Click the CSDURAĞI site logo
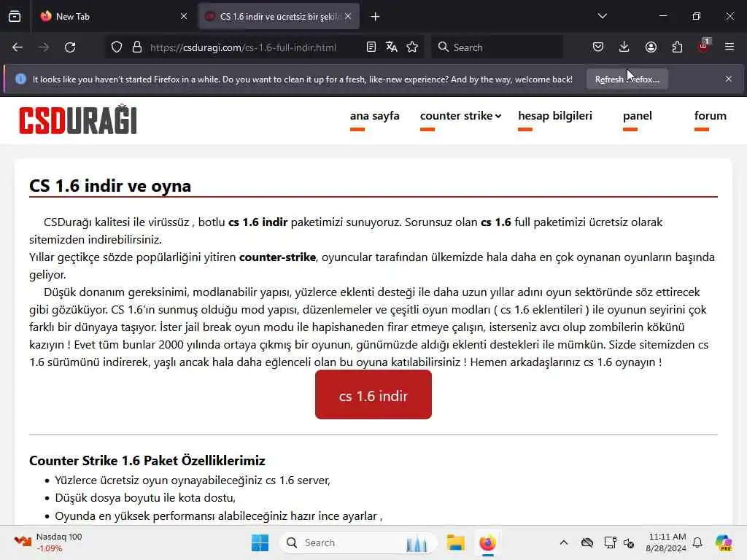Viewport: 747px width, 560px height. 78,120
